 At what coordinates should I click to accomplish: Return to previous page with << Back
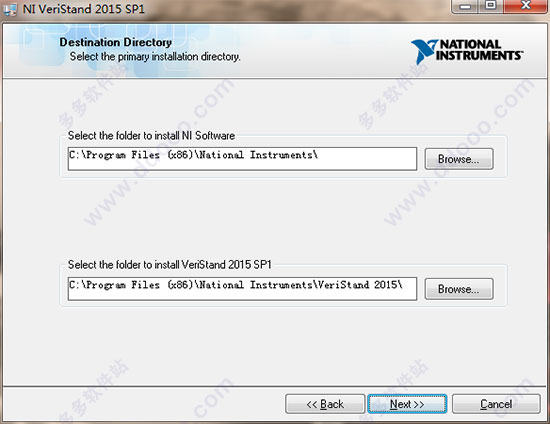(325, 404)
